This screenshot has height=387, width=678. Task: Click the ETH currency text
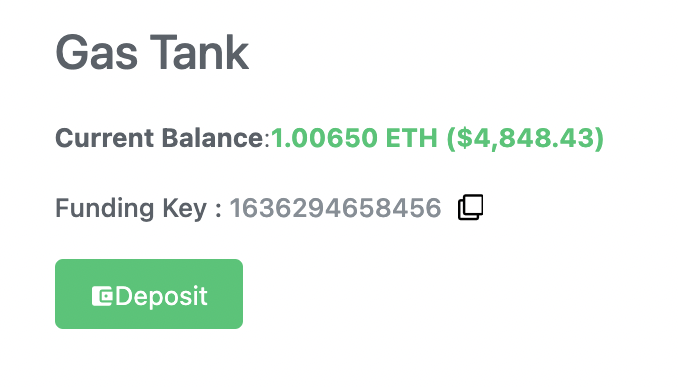coord(412,138)
